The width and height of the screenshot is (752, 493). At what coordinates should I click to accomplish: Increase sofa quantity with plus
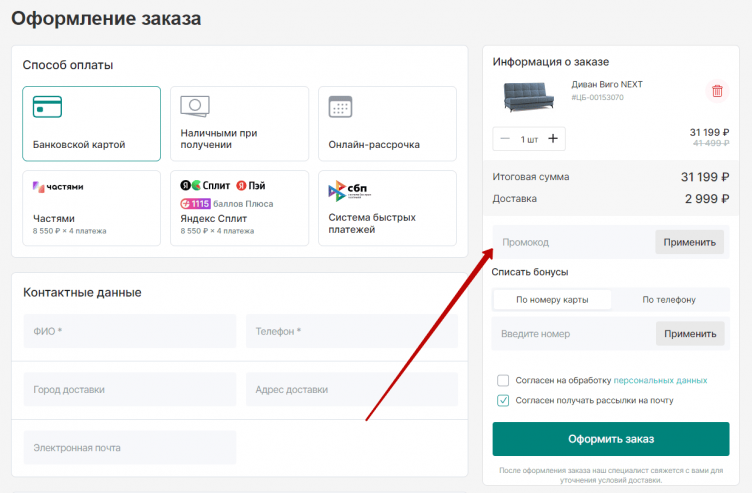553,139
